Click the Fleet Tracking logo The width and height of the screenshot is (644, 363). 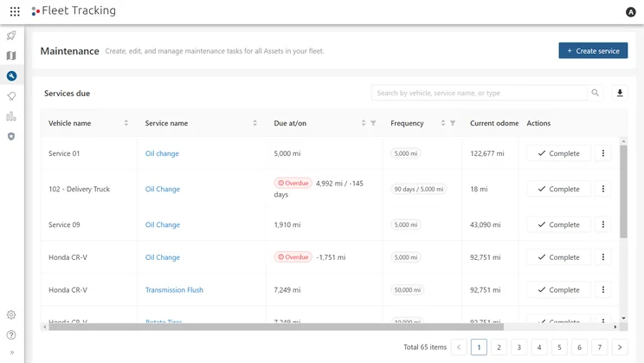click(x=74, y=10)
